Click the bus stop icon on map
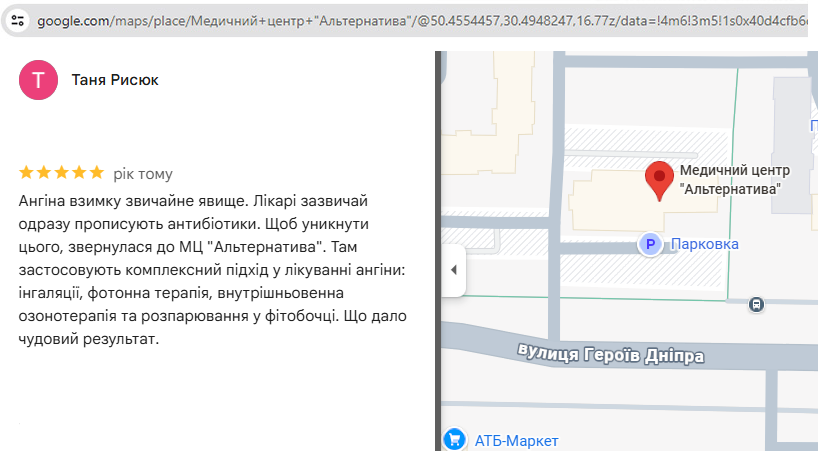818x461 pixels. click(x=757, y=305)
